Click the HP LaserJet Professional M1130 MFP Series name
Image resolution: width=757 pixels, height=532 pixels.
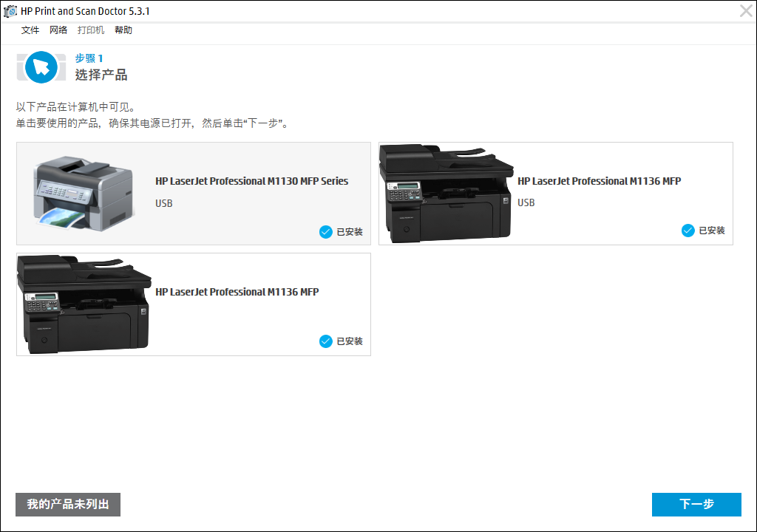point(251,181)
